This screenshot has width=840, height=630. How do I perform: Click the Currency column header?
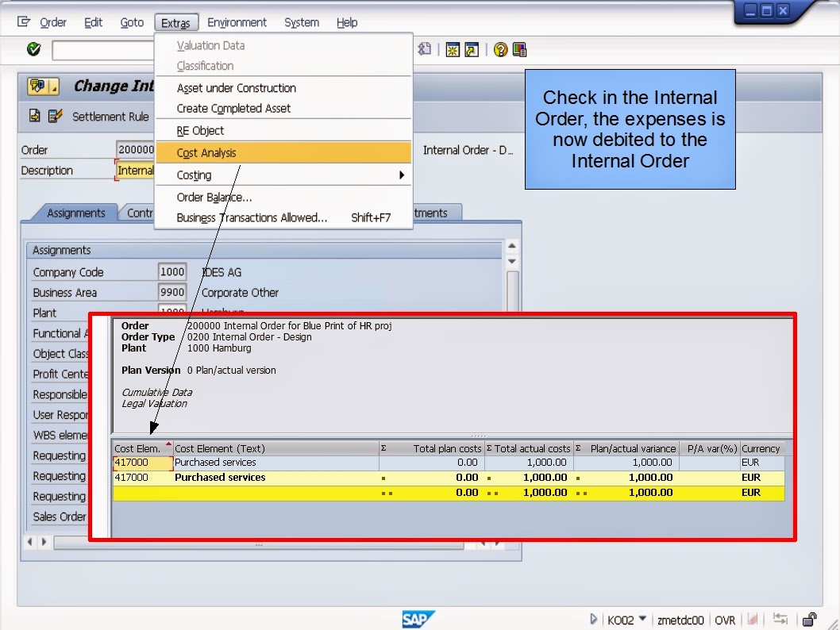click(x=761, y=448)
